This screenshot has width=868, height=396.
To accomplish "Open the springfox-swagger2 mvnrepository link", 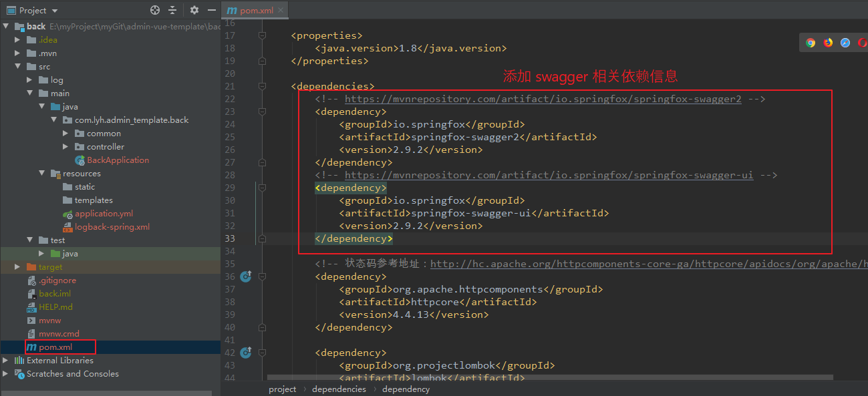I will coord(543,99).
